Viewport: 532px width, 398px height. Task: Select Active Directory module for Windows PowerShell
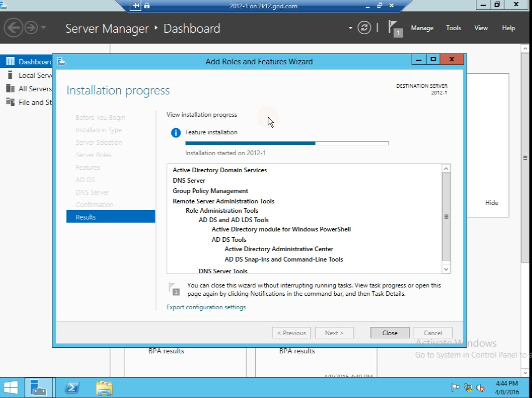tap(281, 229)
